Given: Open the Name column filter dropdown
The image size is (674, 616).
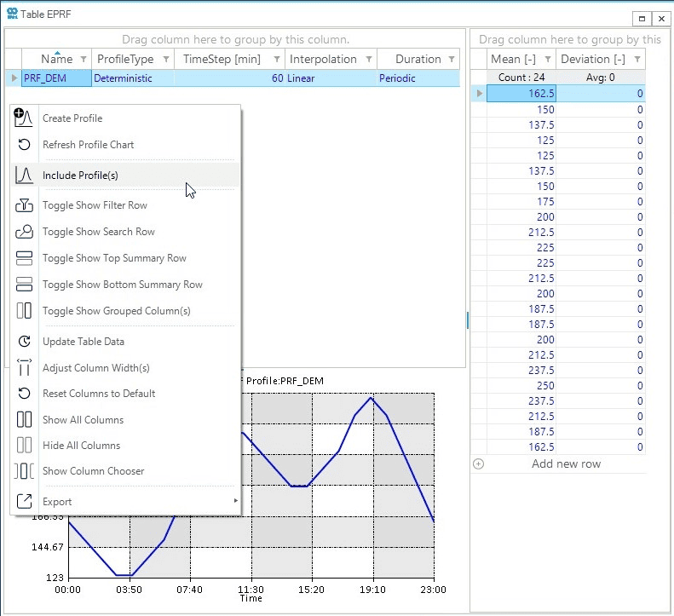Looking at the screenshot, I should pos(84,60).
